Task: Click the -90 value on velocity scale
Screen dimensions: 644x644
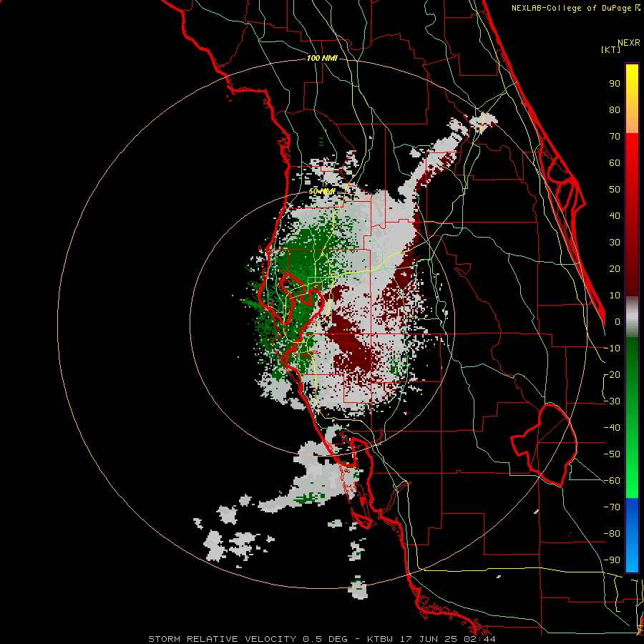Action: 612,560
